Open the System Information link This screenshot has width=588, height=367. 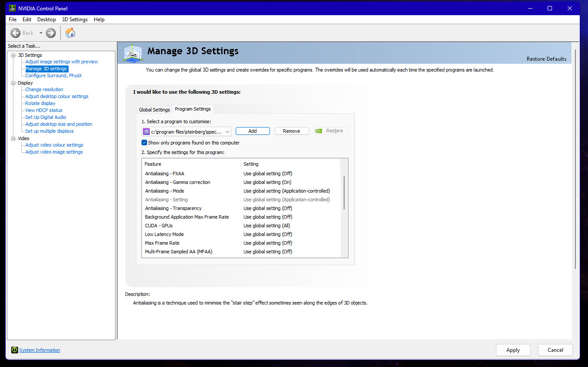39,350
